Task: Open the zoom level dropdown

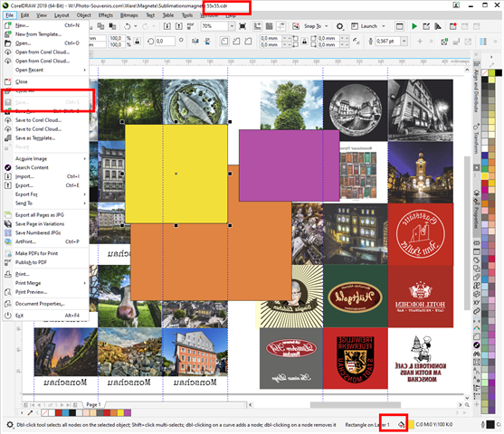Action: click(232, 26)
